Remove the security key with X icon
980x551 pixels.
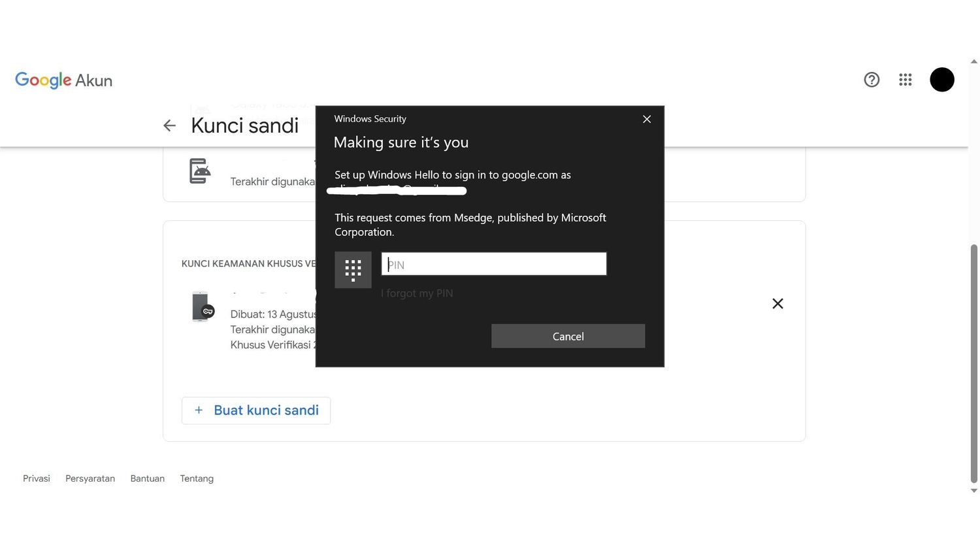(x=777, y=303)
